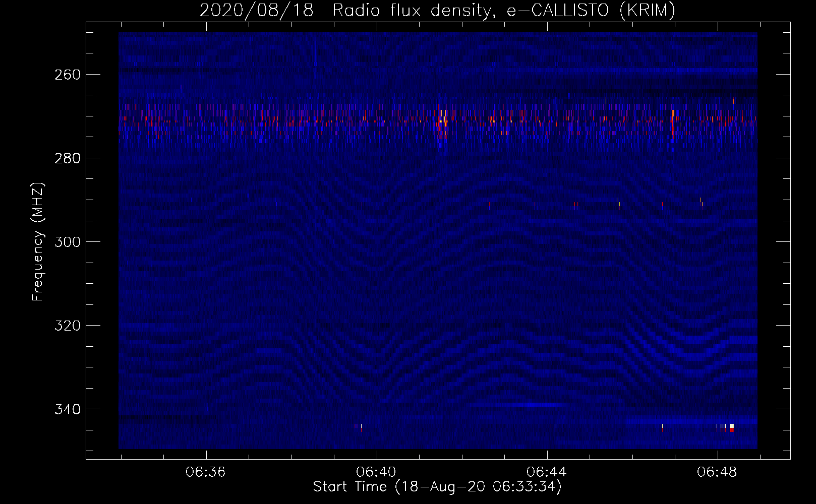This screenshot has width=816, height=504.
Task: Click the bright red burst cluster near 06:48 at 345 MHz
Action: point(726,428)
